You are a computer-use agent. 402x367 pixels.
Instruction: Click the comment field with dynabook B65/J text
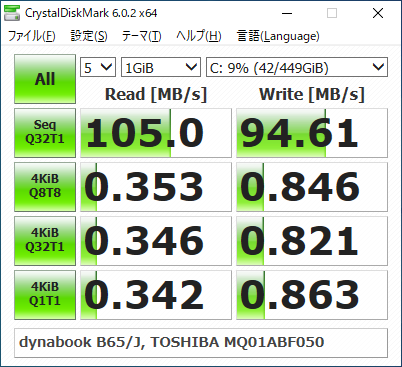pyautogui.click(x=201, y=343)
